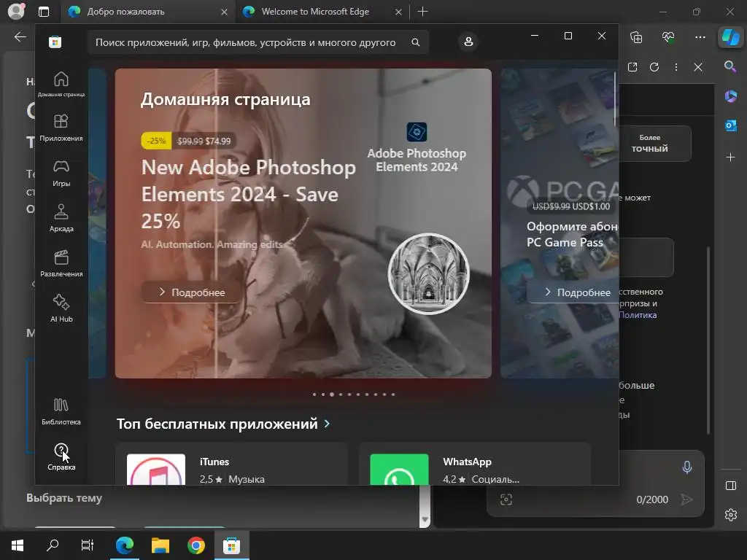Select the Более точный conversation style
Screen dimensions: 747x560
click(654, 144)
